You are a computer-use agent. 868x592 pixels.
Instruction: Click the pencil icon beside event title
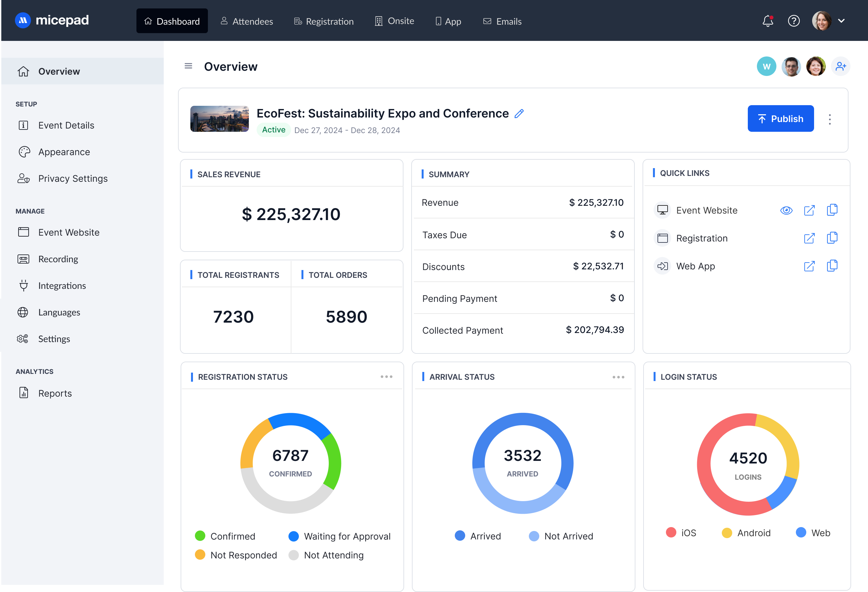click(x=519, y=114)
